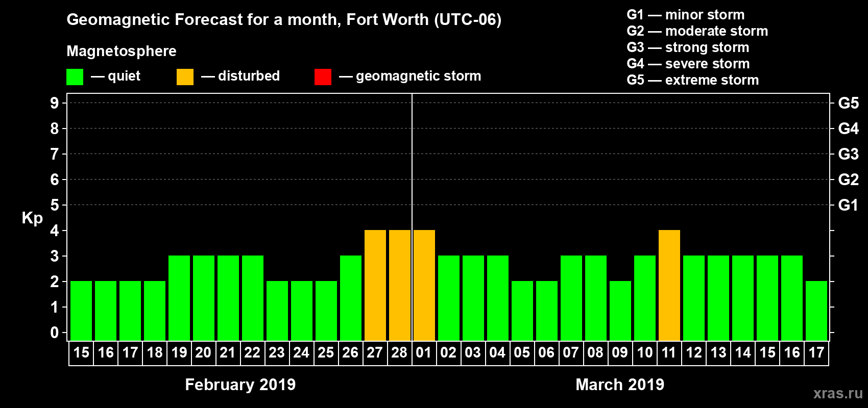Click date label 01 on the axis

(424, 352)
